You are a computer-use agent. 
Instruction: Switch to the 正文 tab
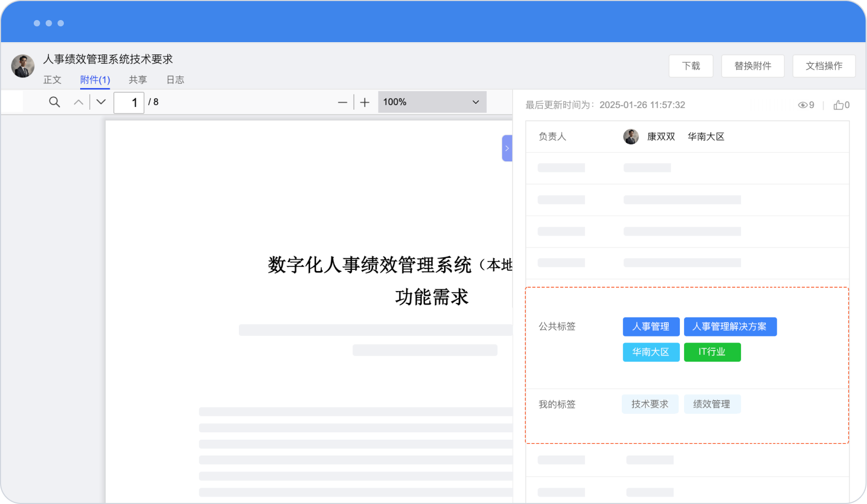point(52,80)
